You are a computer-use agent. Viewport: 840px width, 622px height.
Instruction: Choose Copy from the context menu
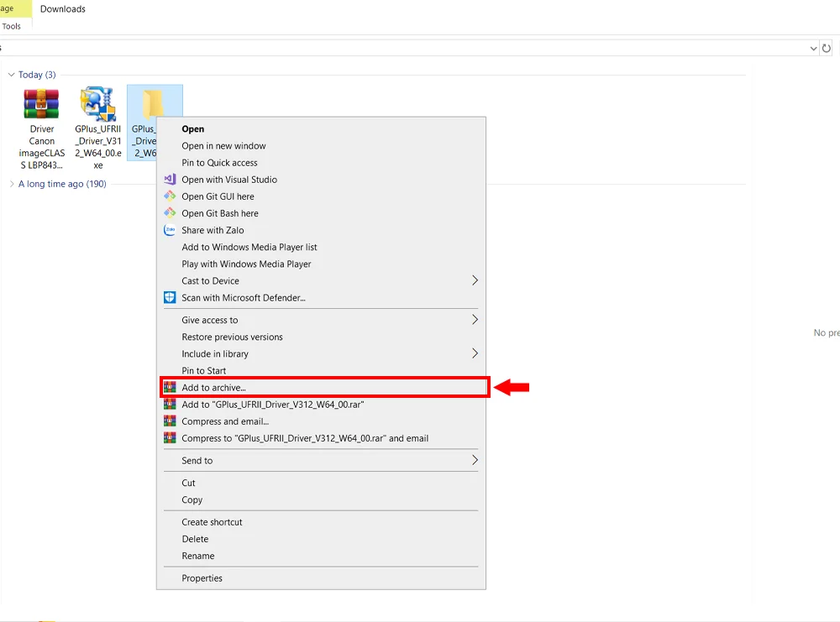point(321,500)
